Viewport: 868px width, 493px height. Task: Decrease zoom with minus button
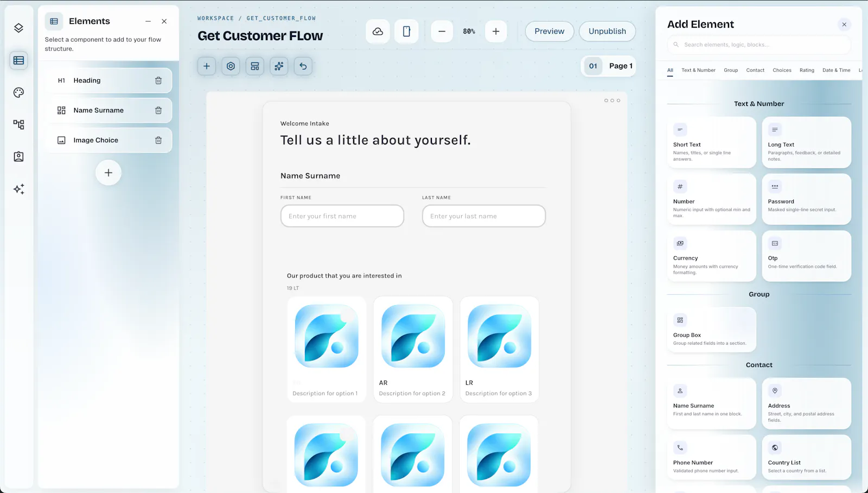(442, 31)
